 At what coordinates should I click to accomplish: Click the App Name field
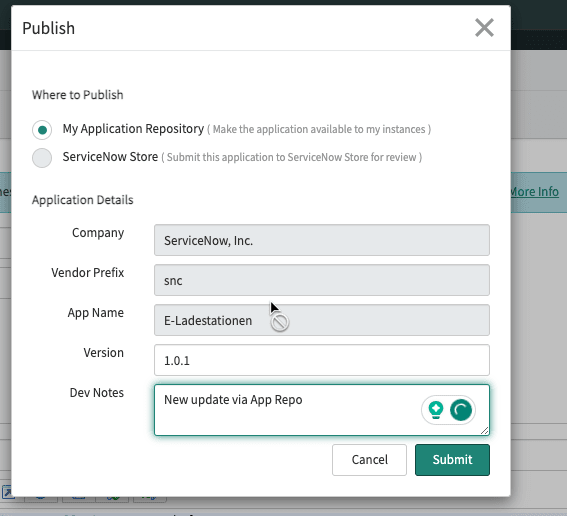[322, 320]
